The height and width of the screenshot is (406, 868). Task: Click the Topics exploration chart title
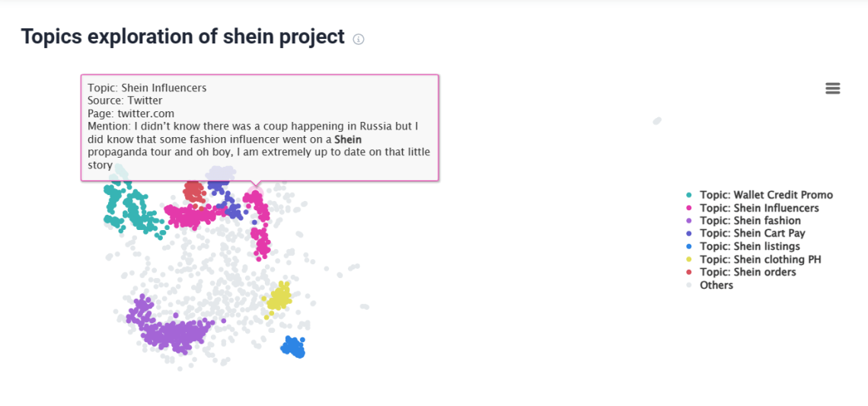(x=183, y=37)
